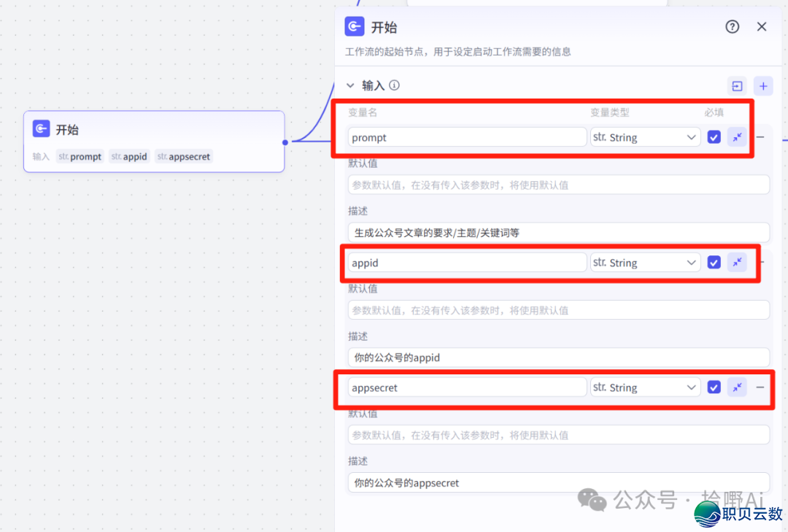The height and width of the screenshot is (532, 788).
Task: Toggle the required checkbox for appid
Action: pyautogui.click(x=714, y=262)
